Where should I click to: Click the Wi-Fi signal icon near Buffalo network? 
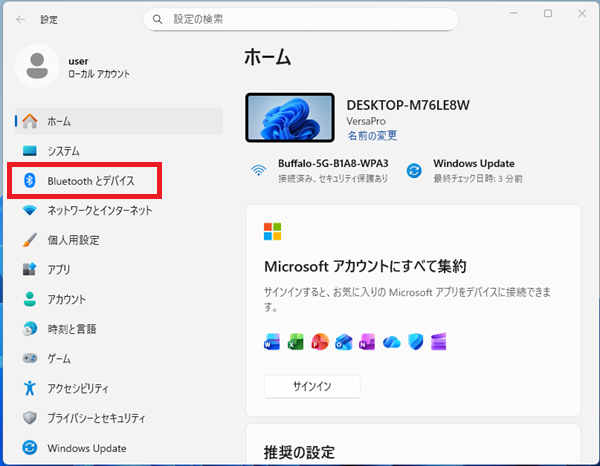pyautogui.click(x=259, y=170)
